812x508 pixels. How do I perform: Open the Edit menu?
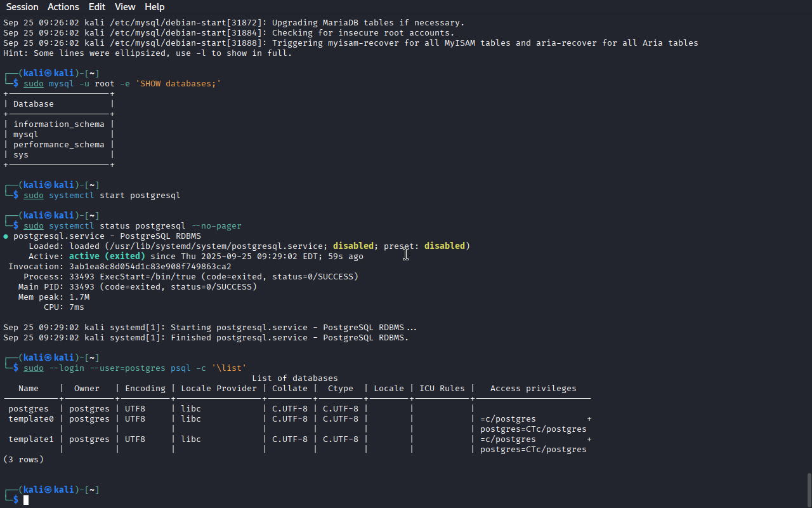pos(97,7)
